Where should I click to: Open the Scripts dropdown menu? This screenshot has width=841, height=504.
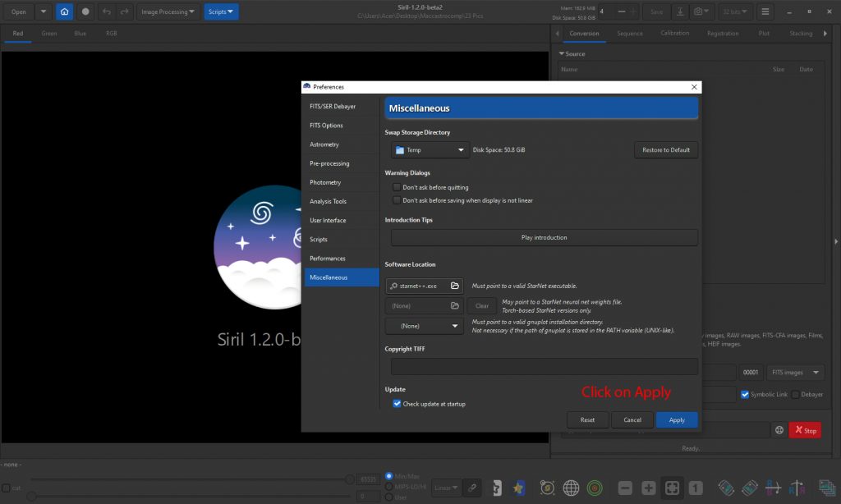[x=221, y=11]
